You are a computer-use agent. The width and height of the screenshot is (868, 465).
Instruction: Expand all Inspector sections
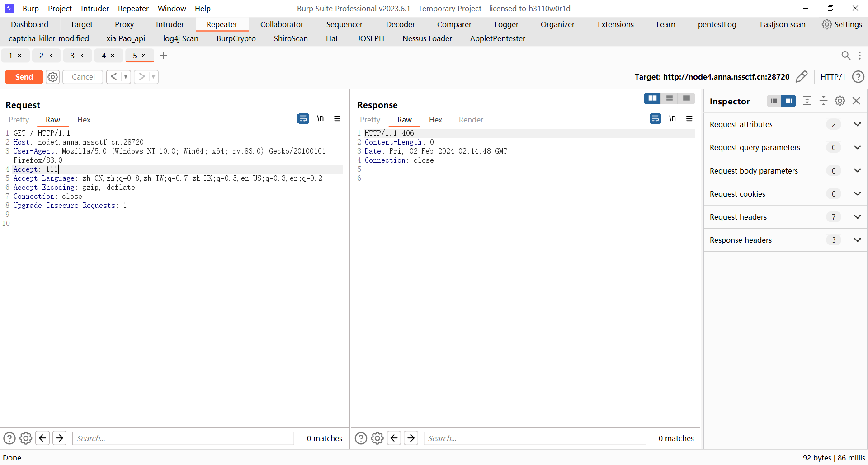point(807,101)
